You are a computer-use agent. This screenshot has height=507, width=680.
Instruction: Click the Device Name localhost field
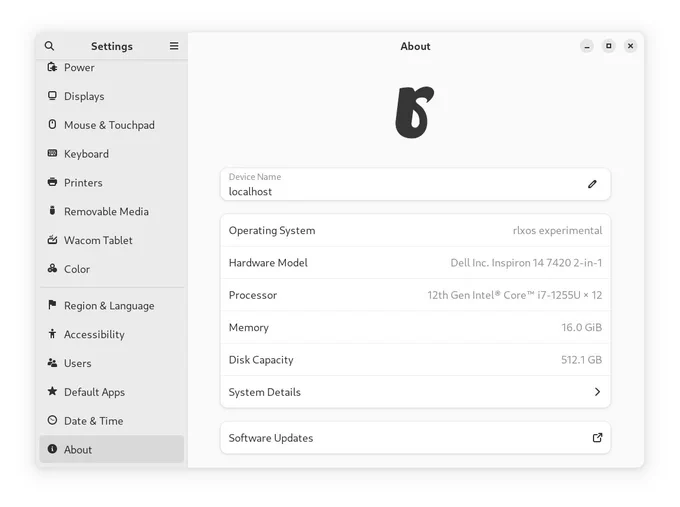pos(415,184)
